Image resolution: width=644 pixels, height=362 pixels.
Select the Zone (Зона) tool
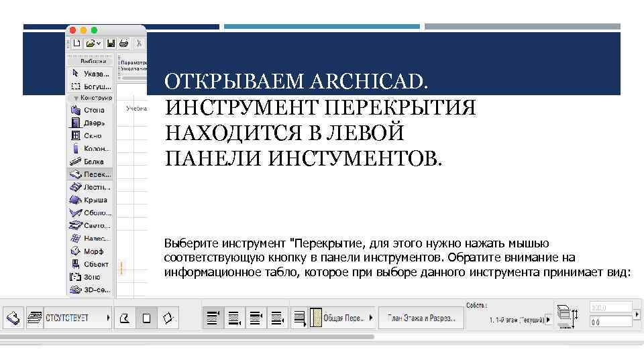tap(90, 277)
